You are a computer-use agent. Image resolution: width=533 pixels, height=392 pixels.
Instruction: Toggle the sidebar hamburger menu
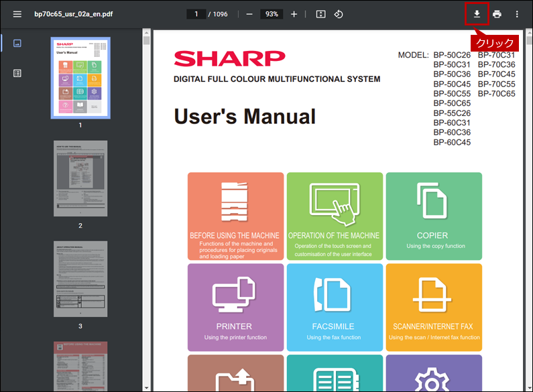point(17,14)
